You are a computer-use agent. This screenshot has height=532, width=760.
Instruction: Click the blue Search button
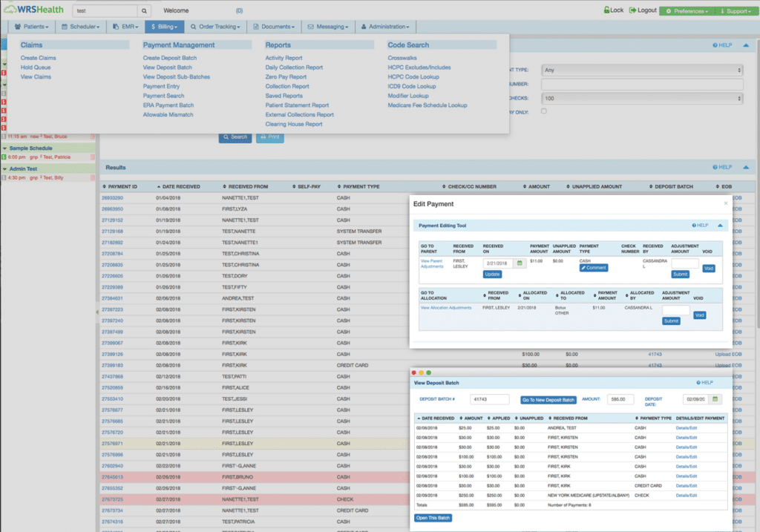pos(235,137)
